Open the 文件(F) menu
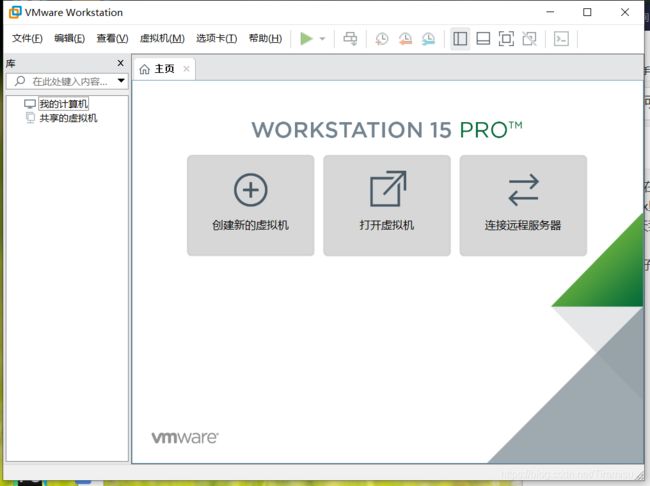 coord(27,39)
